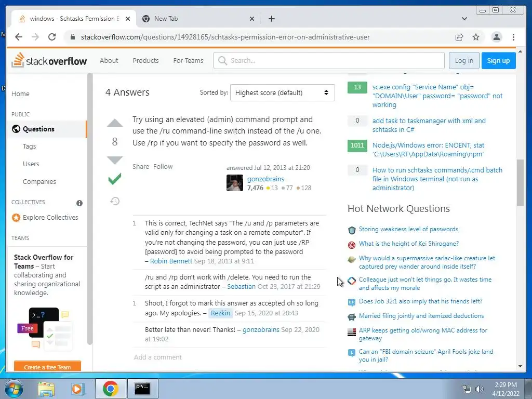Viewport: 532px width, 399px height.
Task: Click the page vertical scrollbar thumb
Action: (520, 182)
